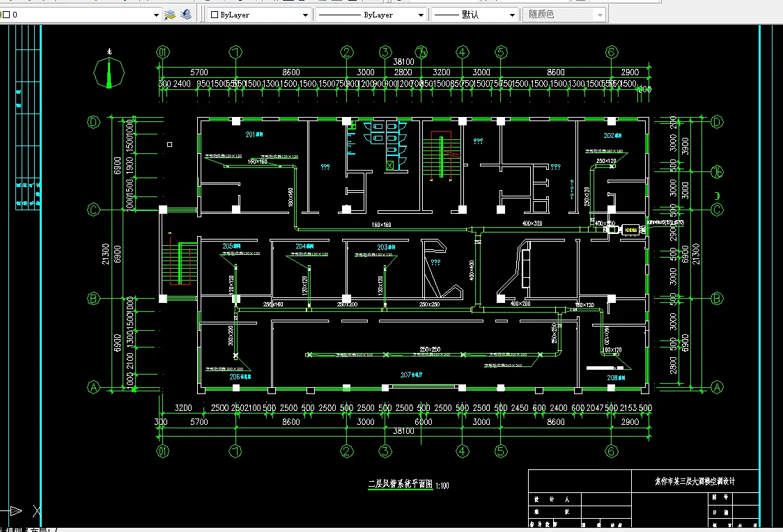The image size is (783, 532).
Task: Select the 400×200 duct size label
Action: tap(520, 304)
